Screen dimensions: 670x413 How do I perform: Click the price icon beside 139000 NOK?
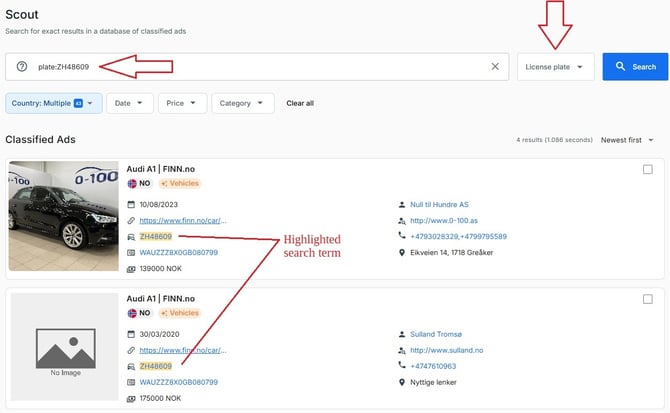click(x=131, y=269)
